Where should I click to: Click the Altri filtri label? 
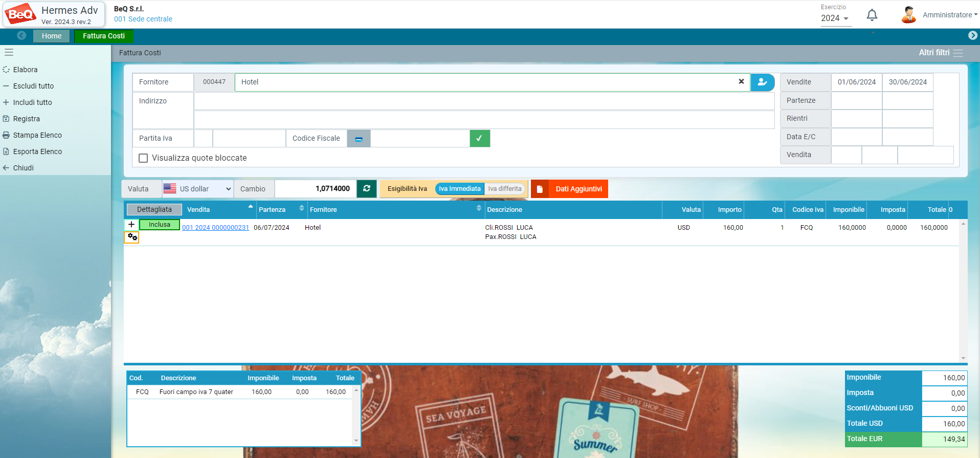(x=934, y=53)
